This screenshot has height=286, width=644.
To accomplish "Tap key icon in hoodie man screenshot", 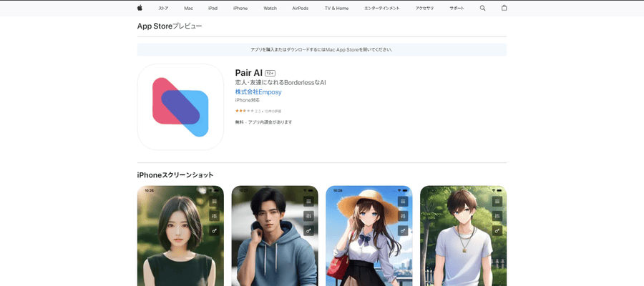I will pos(309,231).
